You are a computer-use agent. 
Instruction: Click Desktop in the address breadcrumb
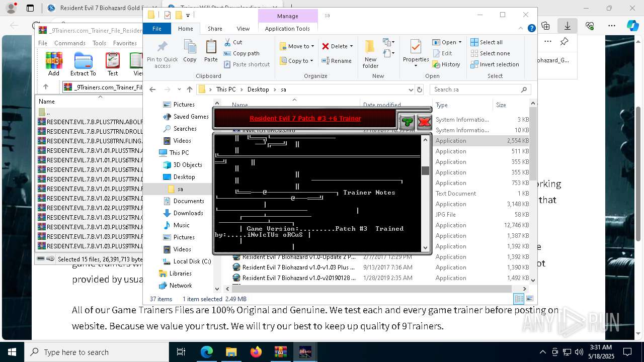point(258,89)
